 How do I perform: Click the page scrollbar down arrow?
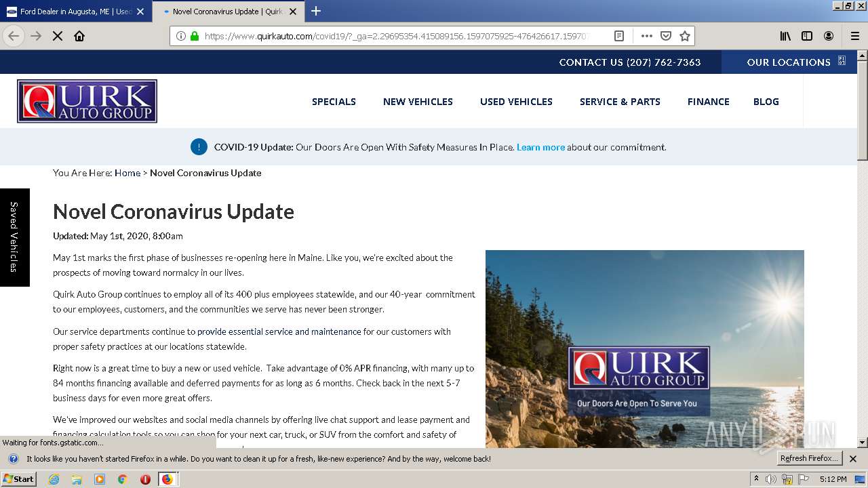(x=862, y=443)
